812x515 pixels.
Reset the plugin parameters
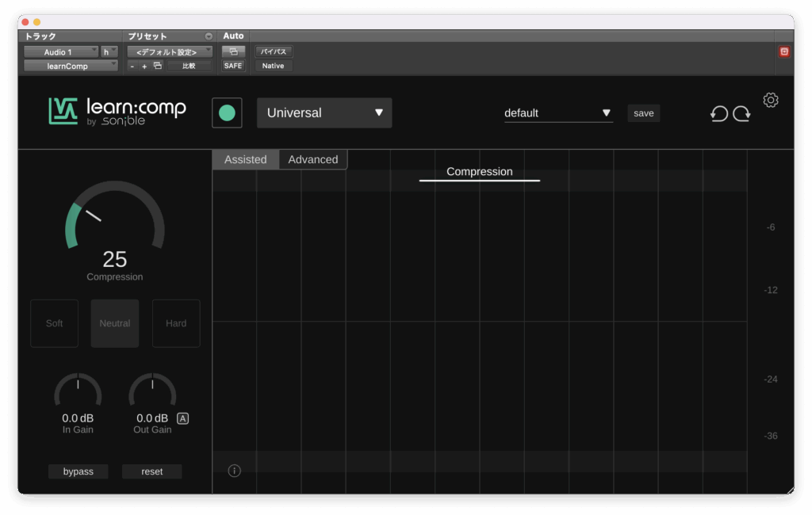pos(151,471)
